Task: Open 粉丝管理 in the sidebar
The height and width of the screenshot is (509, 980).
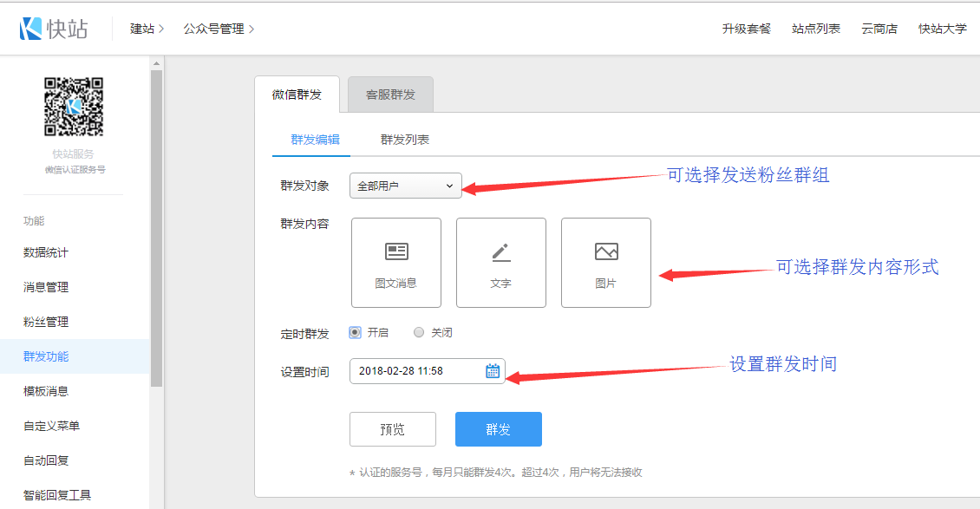Action: (46, 322)
